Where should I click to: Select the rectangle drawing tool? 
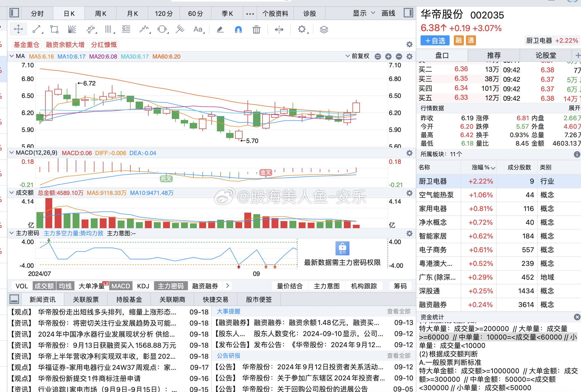click(54, 29)
